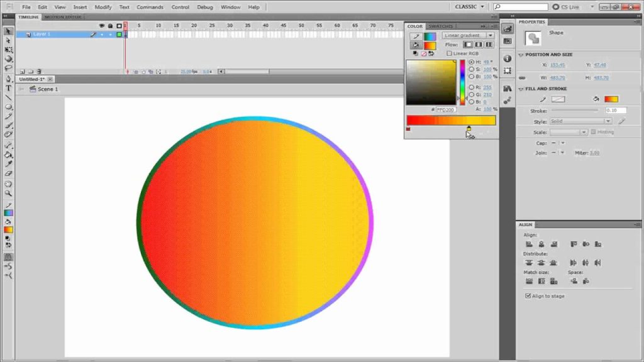
Task: Select the R red radio button
Action: [x=471, y=87]
